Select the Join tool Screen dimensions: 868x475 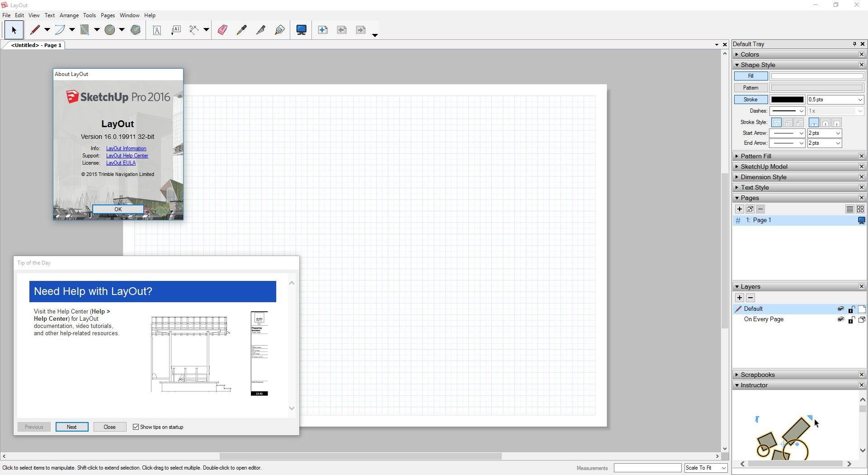[280, 30]
